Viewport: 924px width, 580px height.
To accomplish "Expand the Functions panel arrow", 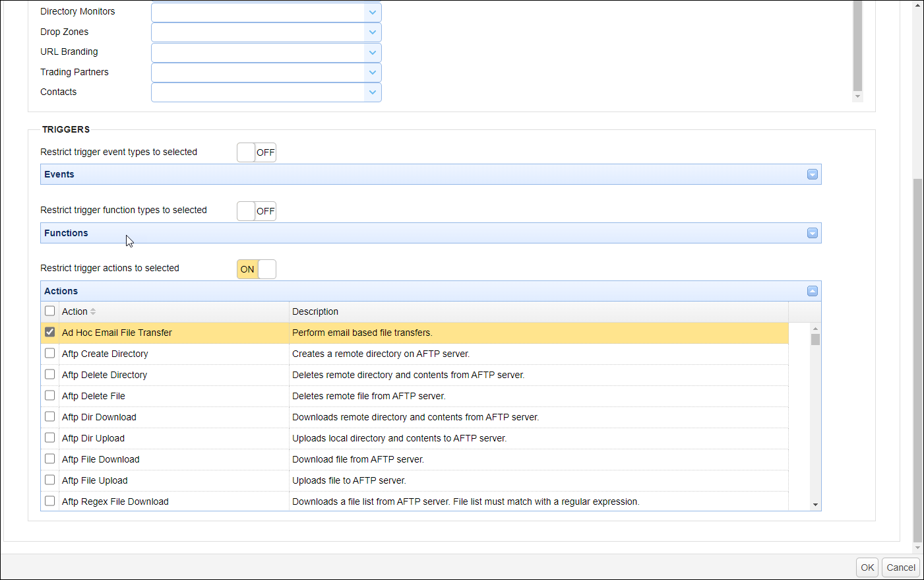I will click(x=813, y=233).
